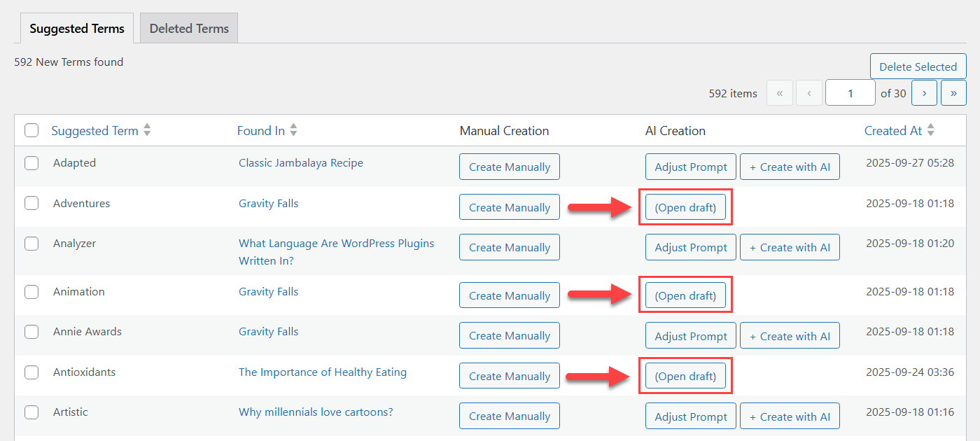Open draft for the Antioxidants term
980x441 pixels.
685,376
